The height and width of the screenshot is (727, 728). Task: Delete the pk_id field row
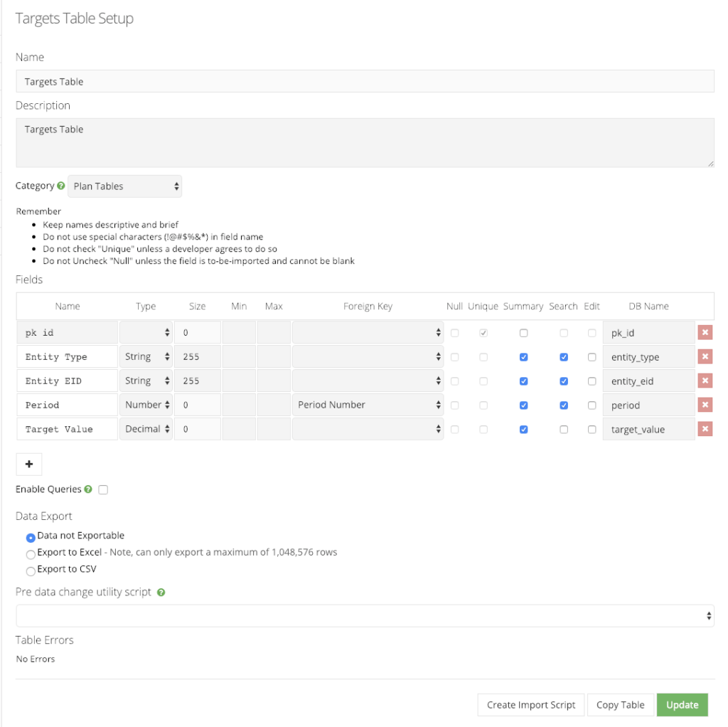(x=705, y=333)
